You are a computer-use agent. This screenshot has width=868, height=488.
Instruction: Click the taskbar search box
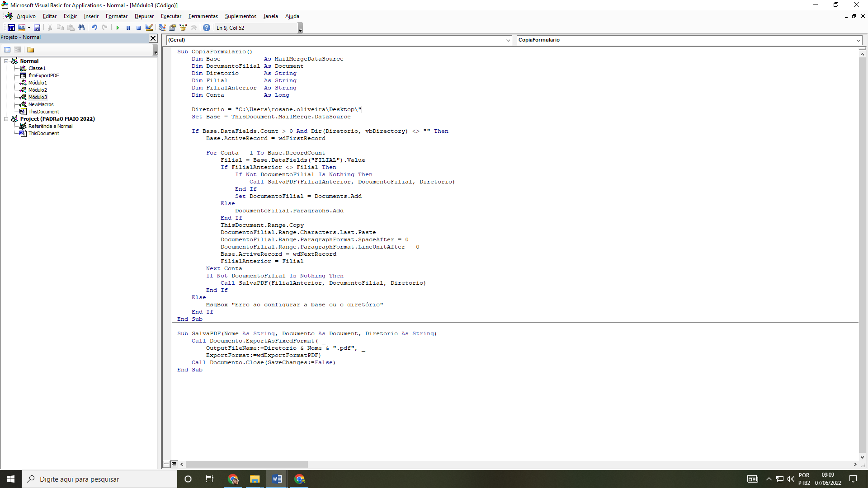[99, 479]
